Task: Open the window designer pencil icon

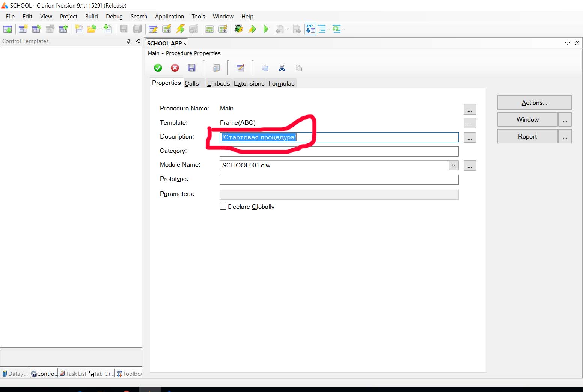Action: coord(240,68)
